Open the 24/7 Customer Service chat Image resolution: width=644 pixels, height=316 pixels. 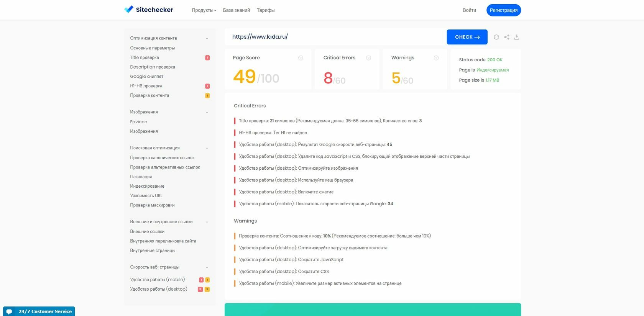point(39,311)
